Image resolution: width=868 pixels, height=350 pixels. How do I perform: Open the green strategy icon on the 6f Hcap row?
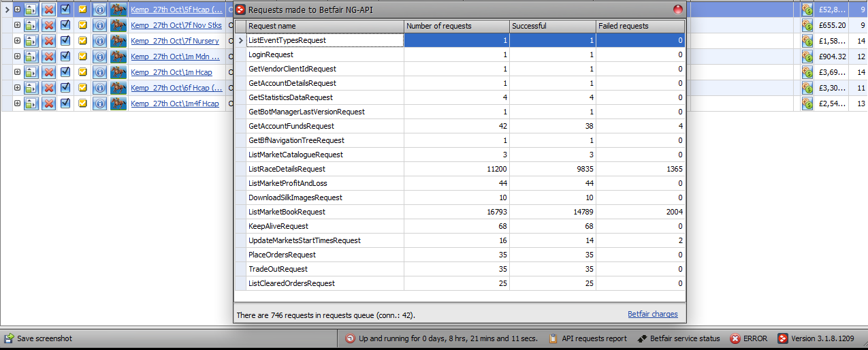coord(31,88)
